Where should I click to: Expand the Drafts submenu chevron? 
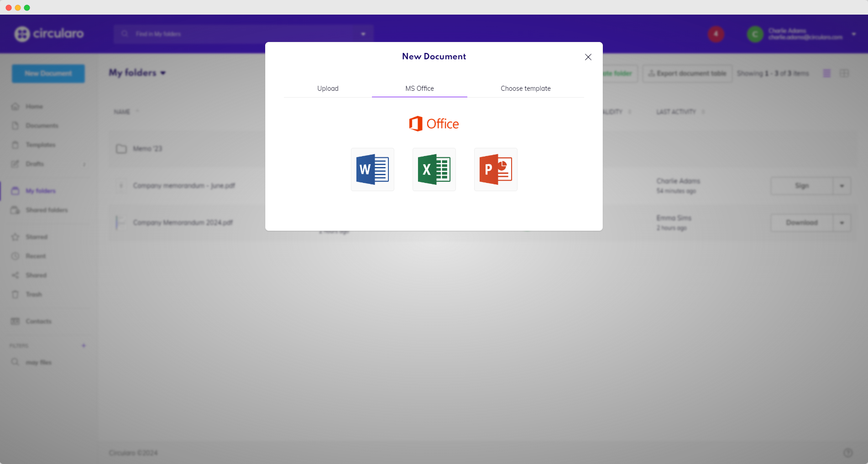(x=84, y=164)
